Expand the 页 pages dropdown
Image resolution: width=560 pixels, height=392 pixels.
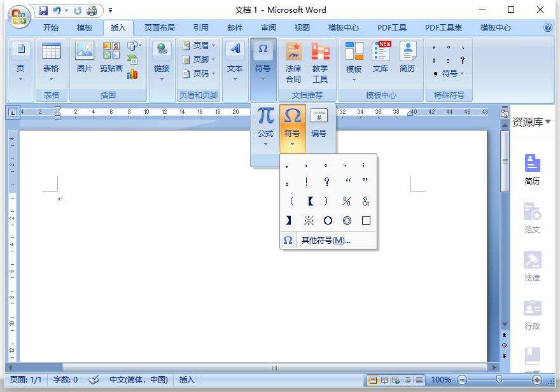click(x=21, y=61)
